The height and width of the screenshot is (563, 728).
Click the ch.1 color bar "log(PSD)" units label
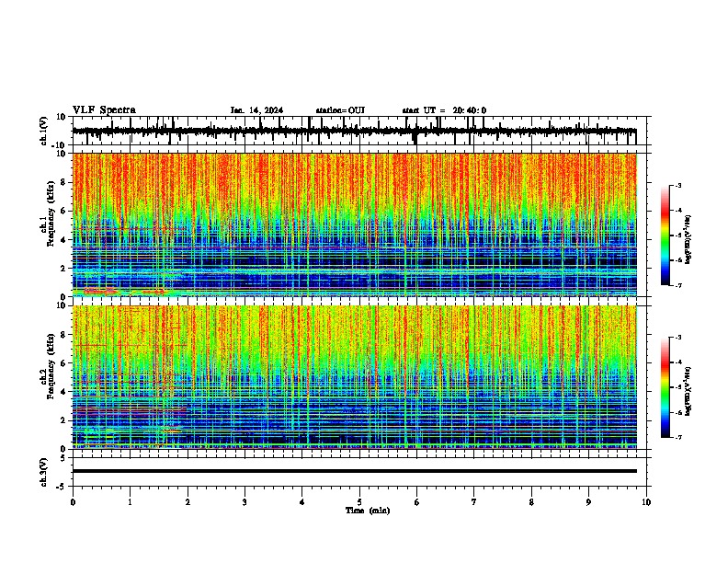coord(688,240)
